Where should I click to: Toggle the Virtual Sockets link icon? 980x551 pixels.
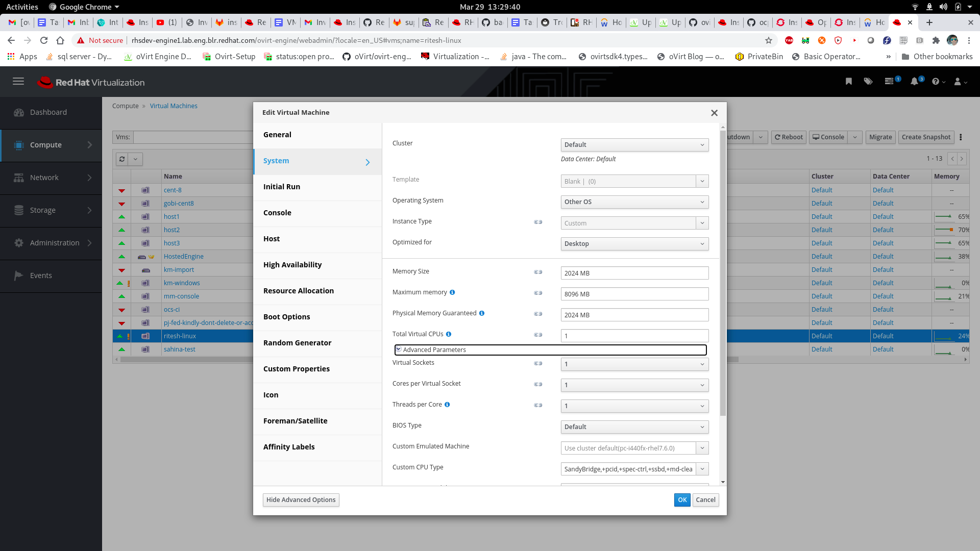tap(538, 363)
